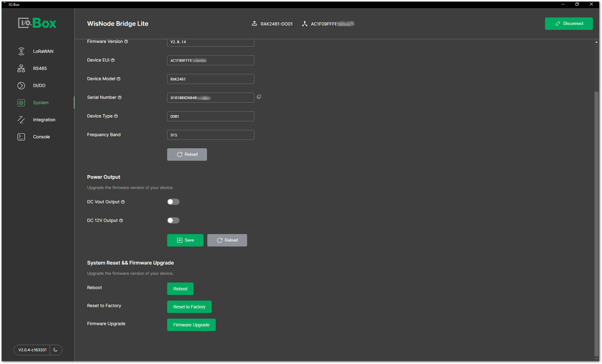This screenshot has width=602, height=364.
Task: Disconnect from the device
Action: point(569,24)
